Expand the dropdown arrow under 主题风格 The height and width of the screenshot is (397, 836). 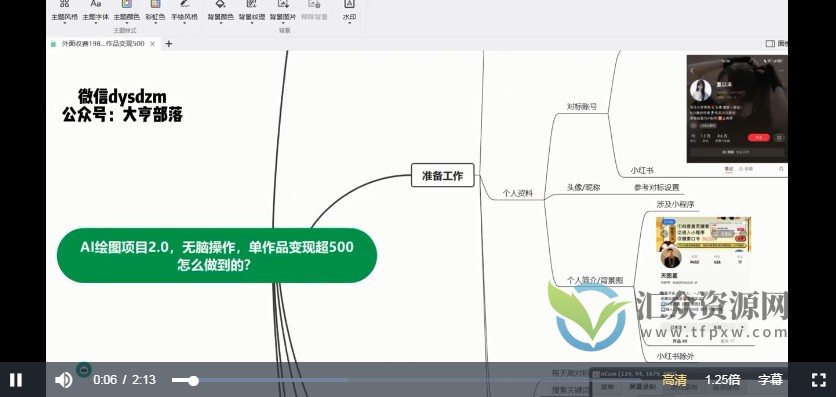[x=65, y=23]
